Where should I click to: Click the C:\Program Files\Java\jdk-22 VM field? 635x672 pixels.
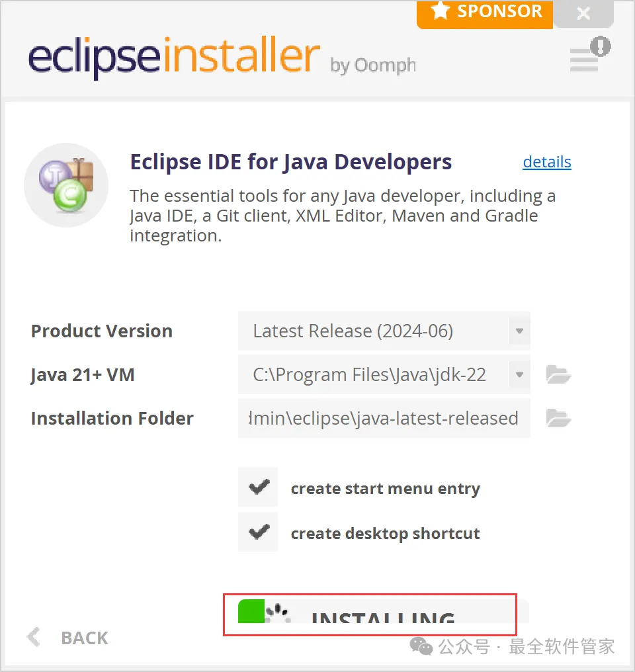[384, 374]
